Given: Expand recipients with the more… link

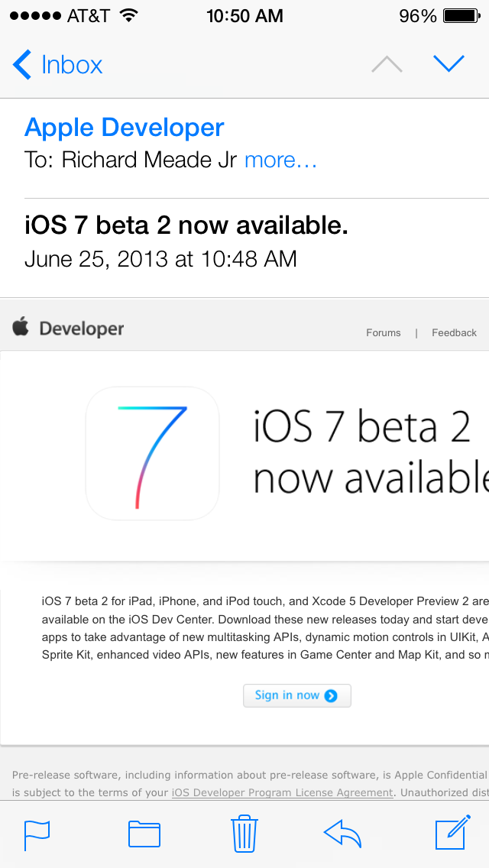Looking at the screenshot, I should tap(280, 160).
